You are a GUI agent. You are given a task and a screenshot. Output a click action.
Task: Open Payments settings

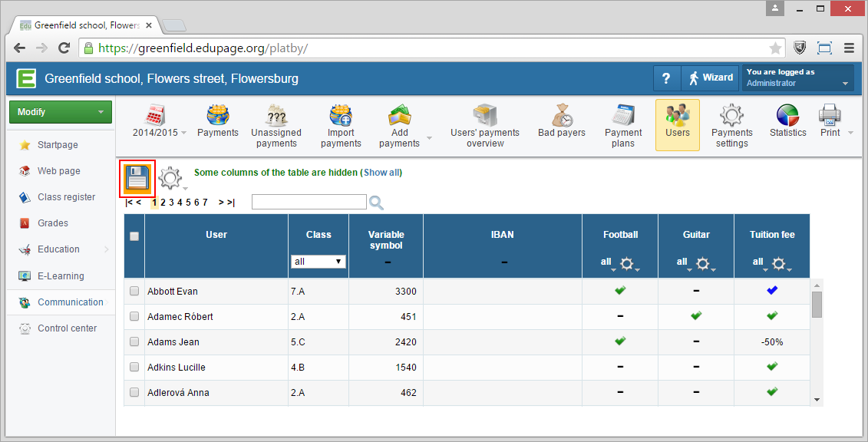[x=732, y=127]
